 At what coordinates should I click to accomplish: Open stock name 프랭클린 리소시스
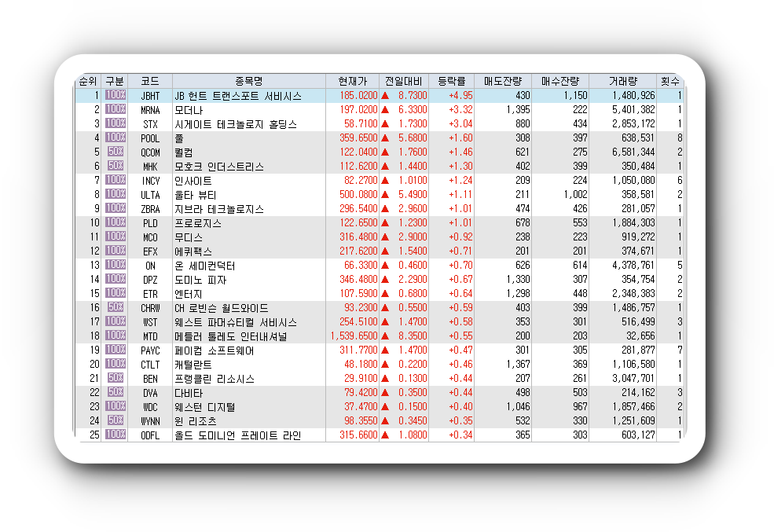[215, 379]
